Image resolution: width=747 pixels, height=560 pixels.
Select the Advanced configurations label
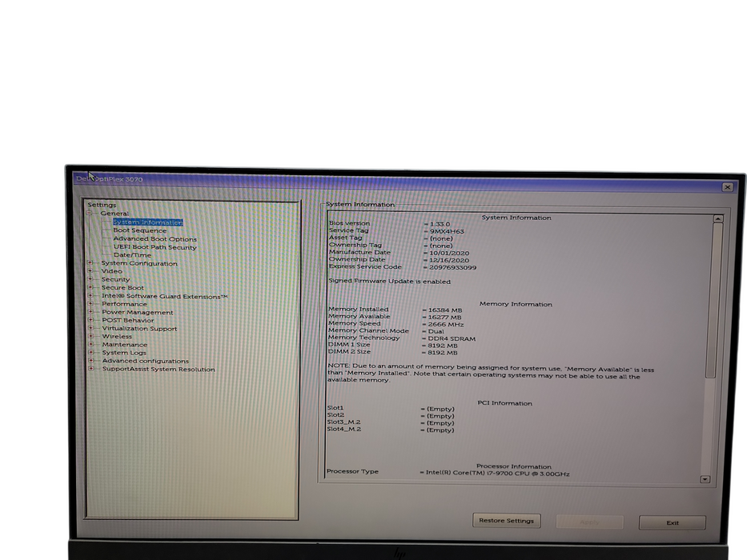[x=145, y=361]
